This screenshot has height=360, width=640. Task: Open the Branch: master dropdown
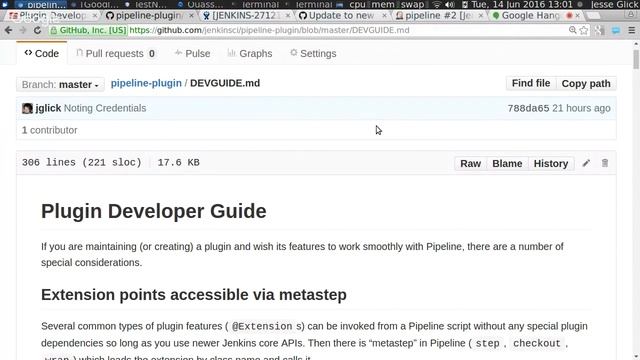point(60,84)
